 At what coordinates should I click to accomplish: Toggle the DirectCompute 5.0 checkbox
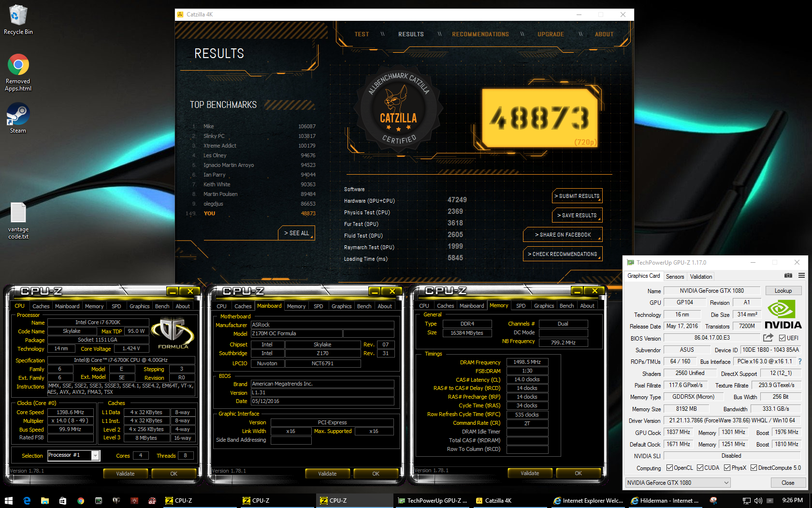(754, 468)
